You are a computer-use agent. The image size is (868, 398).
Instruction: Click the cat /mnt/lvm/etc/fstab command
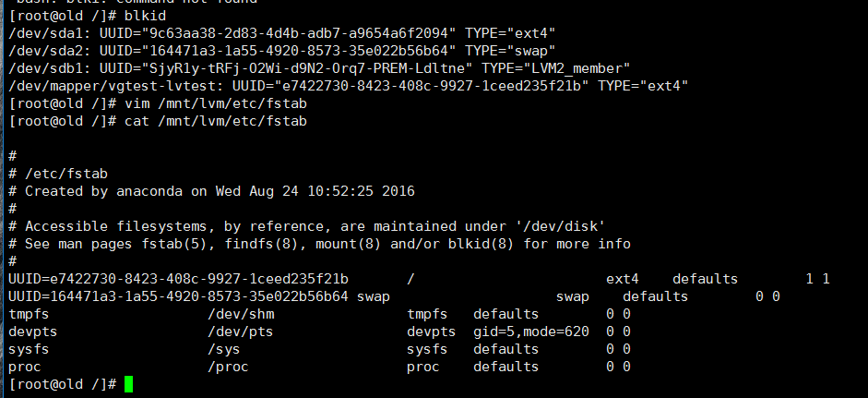coord(216,121)
